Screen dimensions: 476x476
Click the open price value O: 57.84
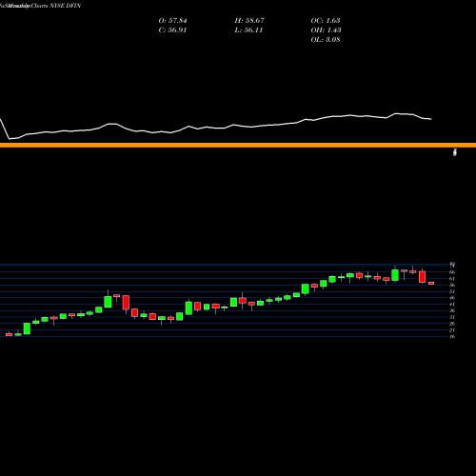[x=172, y=21]
